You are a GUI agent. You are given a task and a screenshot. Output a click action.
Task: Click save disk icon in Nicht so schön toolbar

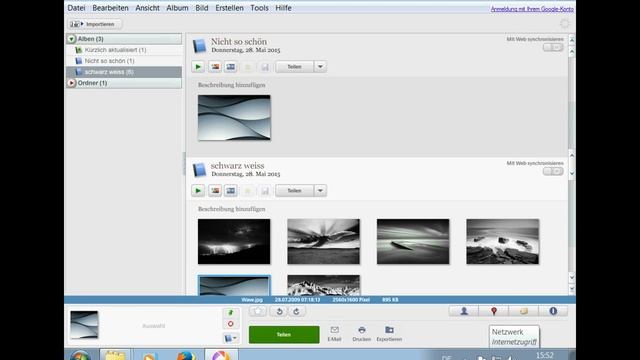[x=265, y=67]
